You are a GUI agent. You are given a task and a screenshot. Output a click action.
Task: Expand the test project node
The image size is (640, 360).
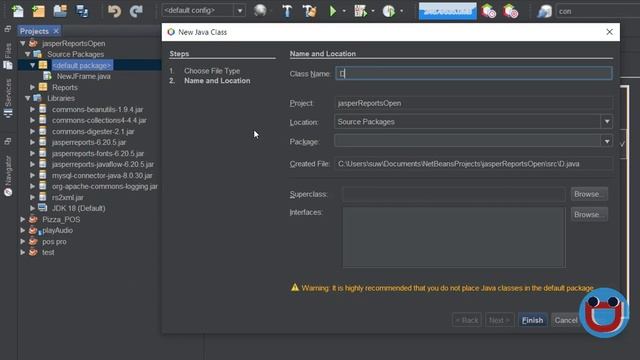tap(23, 252)
